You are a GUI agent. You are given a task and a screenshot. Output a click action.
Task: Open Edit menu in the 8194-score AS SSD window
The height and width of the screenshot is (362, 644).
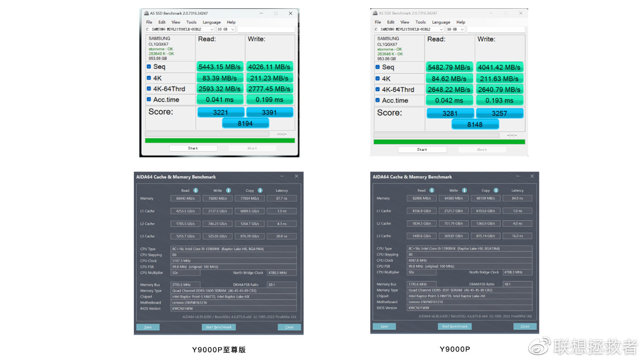pyautogui.click(x=162, y=22)
